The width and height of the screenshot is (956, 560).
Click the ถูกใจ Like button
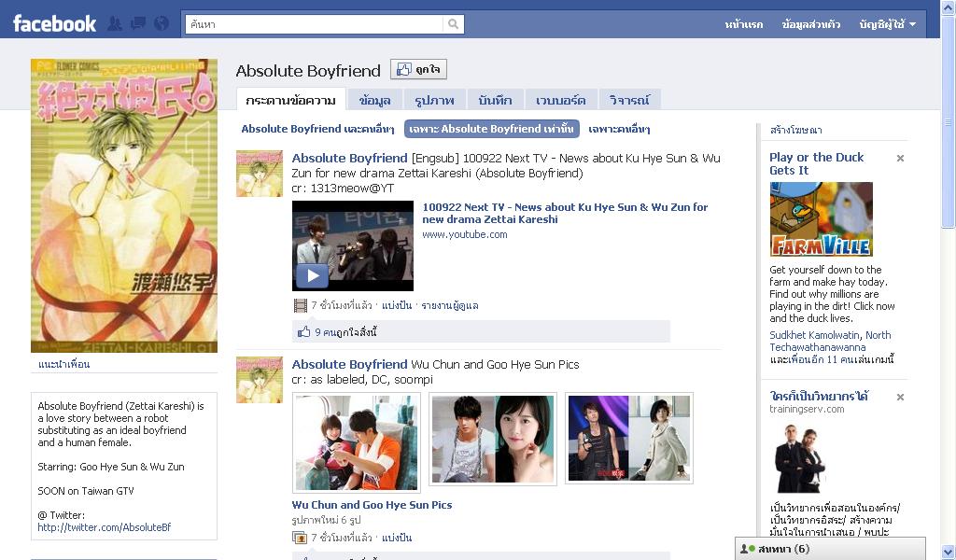(x=419, y=69)
